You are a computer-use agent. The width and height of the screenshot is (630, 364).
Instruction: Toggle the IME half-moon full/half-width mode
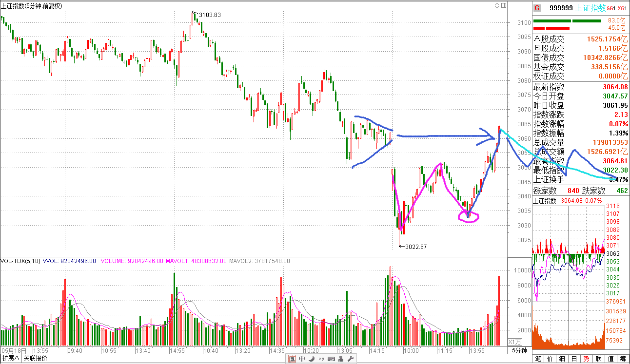[312, 359]
